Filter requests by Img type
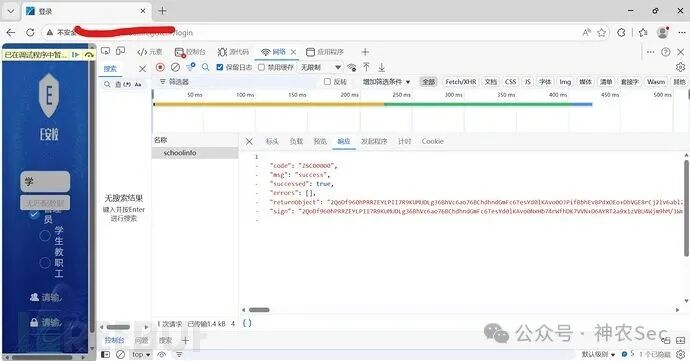The image size is (690, 361). tap(565, 81)
